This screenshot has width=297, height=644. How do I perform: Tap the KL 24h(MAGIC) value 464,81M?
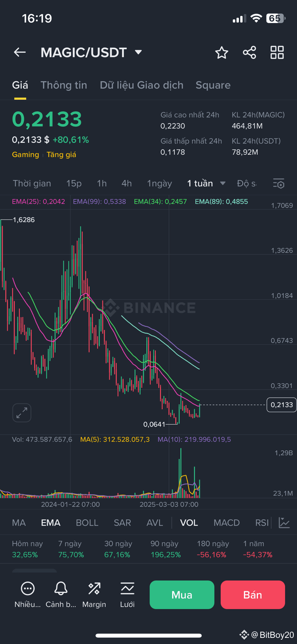[247, 126]
